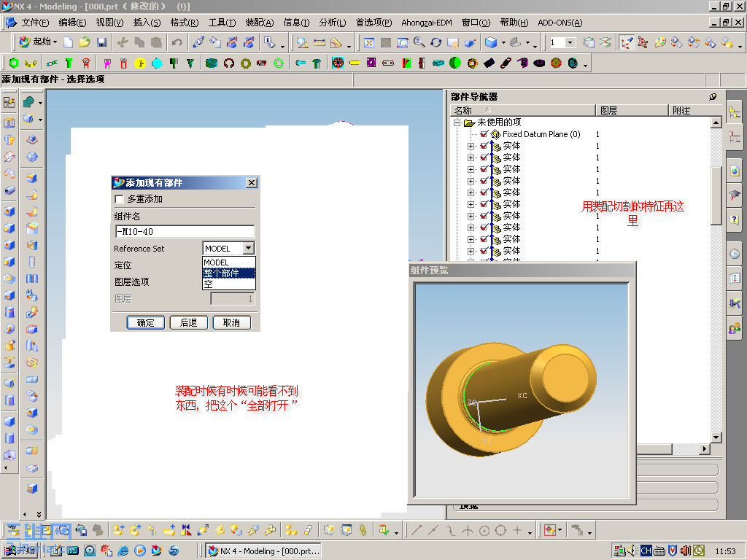Screen dimensions: 747x560
Task: Click the Measure angle icon
Action: (x=336, y=42)
